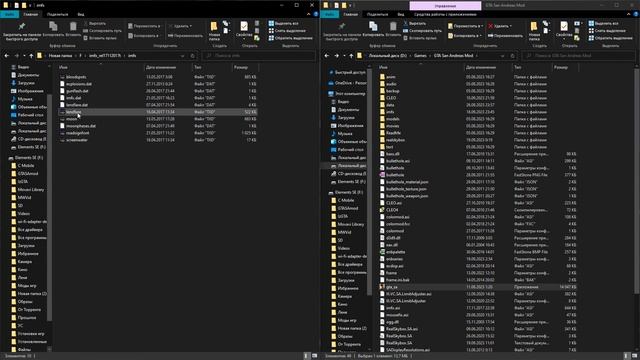Click Invert selection in the left window ribbon

[x=290, y=38]
